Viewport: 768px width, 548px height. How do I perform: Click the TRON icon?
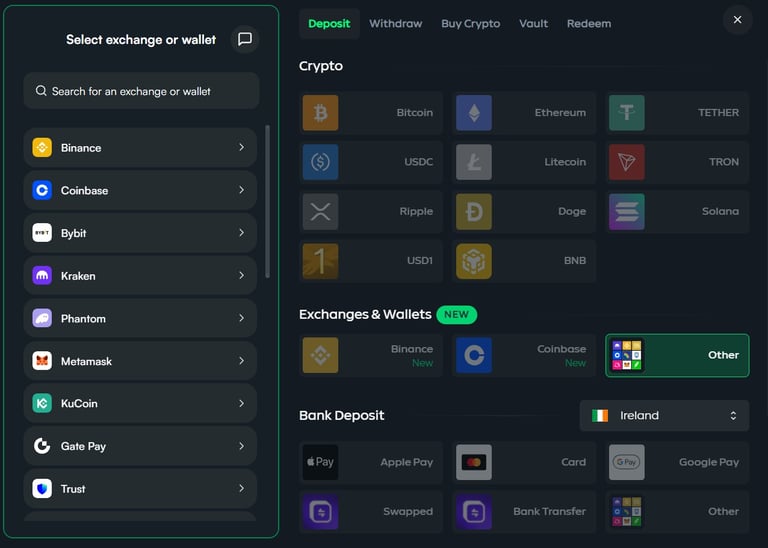(x=626, y=162)
